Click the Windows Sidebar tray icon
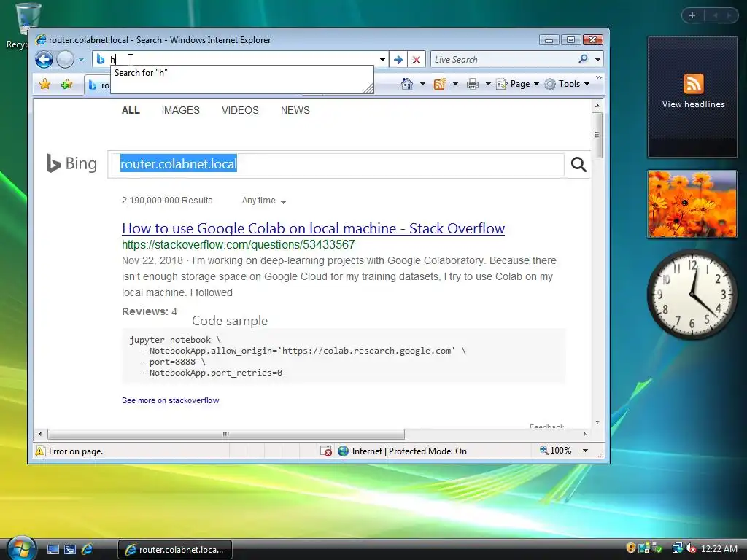 644,548
